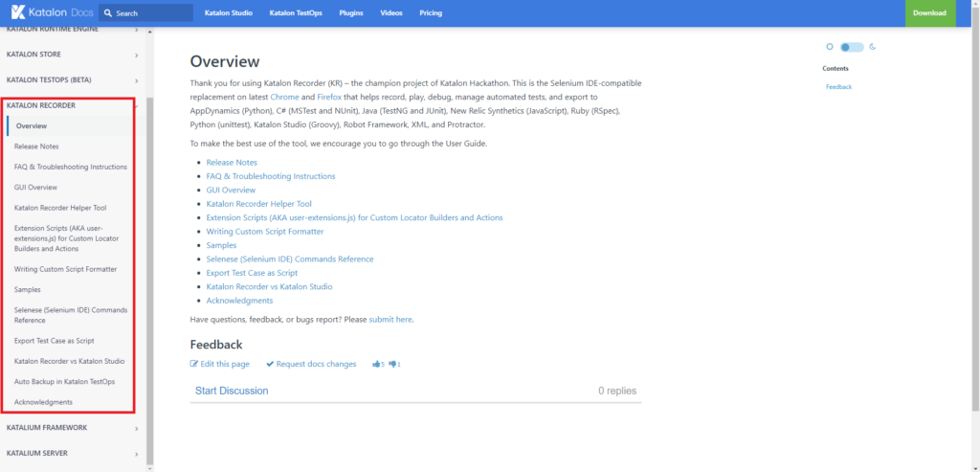
Task: Open Writing Custom Script Formatter in sidebar
Action: (x=66, y=269)
